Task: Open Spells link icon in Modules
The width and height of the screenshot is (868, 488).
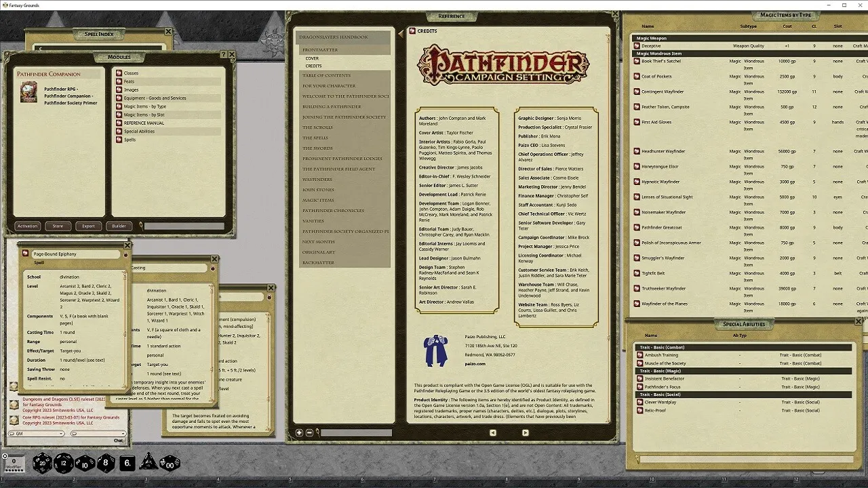Action: coord(119,140)
